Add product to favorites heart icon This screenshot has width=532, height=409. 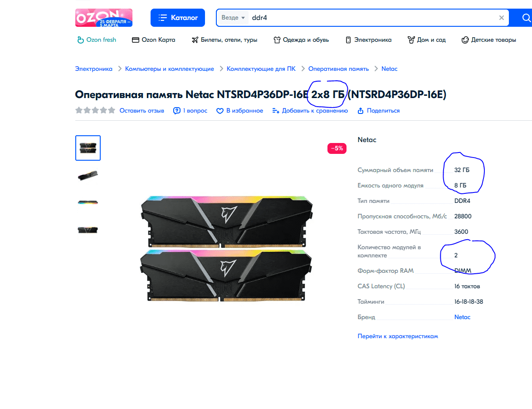coord(220,111)
